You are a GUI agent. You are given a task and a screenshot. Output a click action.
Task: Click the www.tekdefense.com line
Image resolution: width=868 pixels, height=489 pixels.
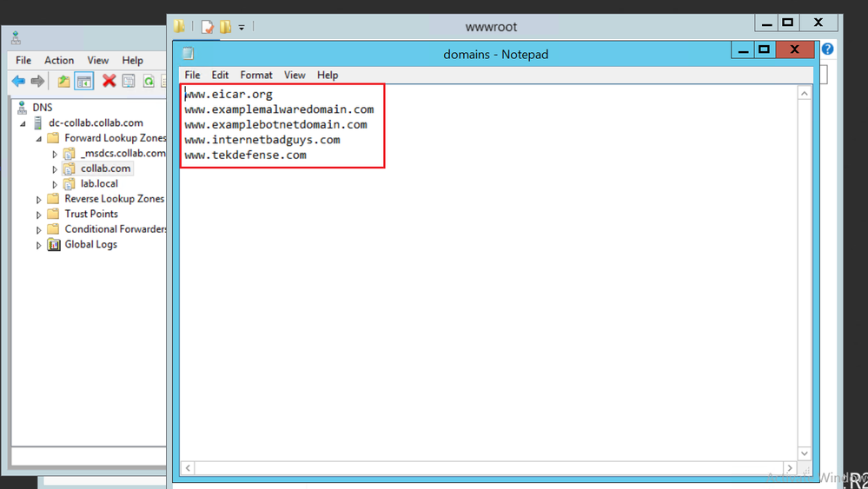(245, 155)
